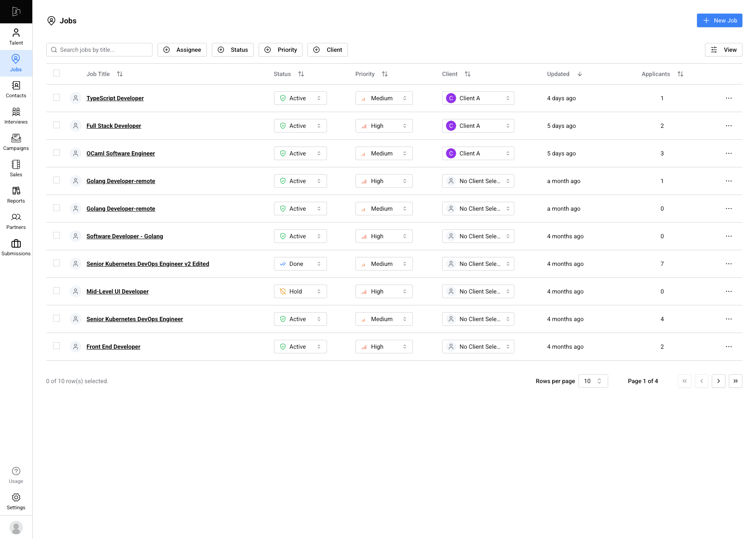Open the Senior Kubernetes DevOps Engineer job link
The height and width of the screenshot is (539, 756).
coord(134,319)
